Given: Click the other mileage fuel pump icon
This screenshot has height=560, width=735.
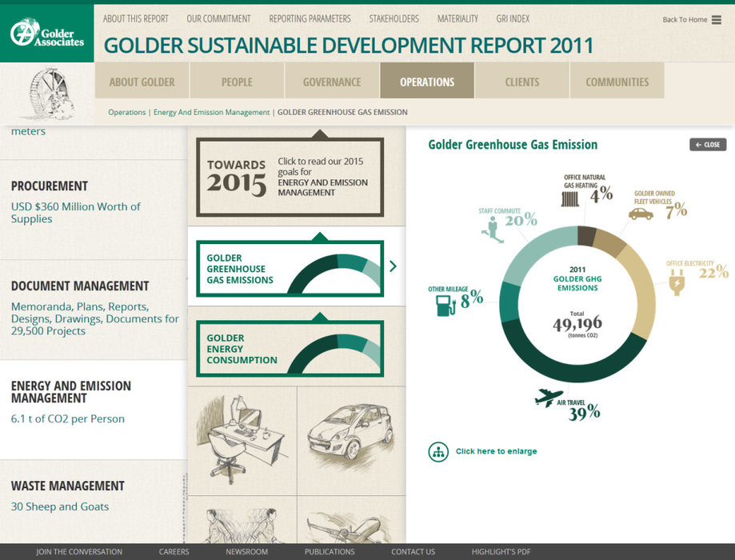Looking at the screenshot, I should [x=445, y=305].
